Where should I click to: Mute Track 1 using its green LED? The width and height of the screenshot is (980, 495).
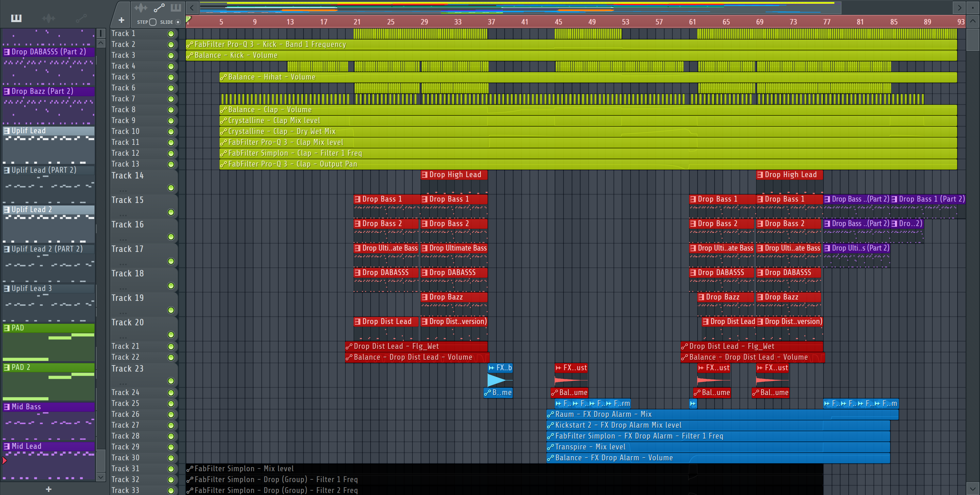(x=171, y=34)
